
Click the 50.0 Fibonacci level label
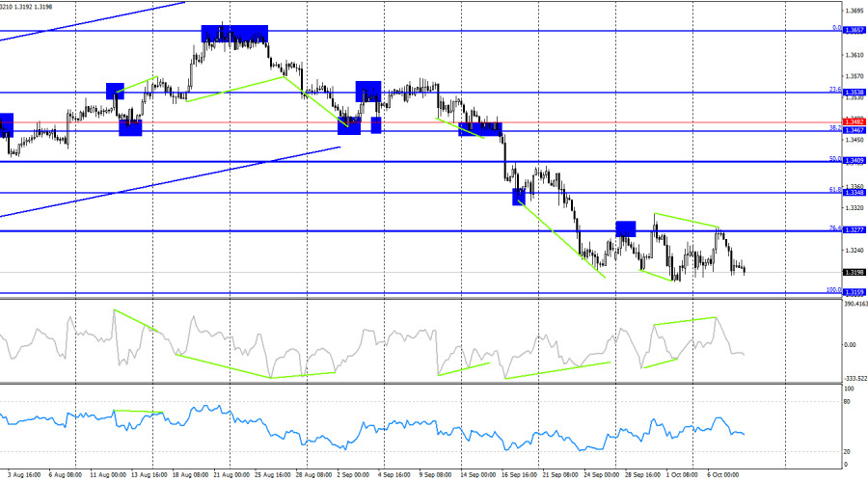click(x=835, y=159)
